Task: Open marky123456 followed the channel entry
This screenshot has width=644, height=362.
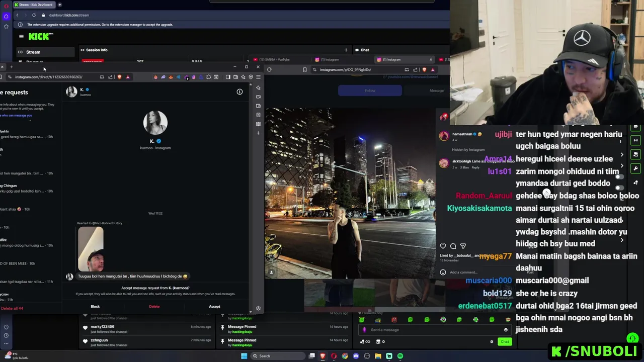Action: tap(148, 329)
